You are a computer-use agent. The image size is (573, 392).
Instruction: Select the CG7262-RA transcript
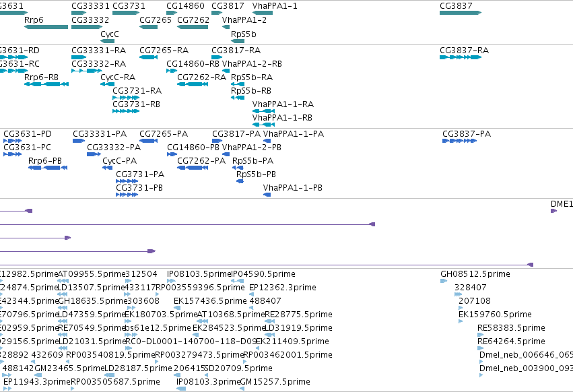coord(193,84)
